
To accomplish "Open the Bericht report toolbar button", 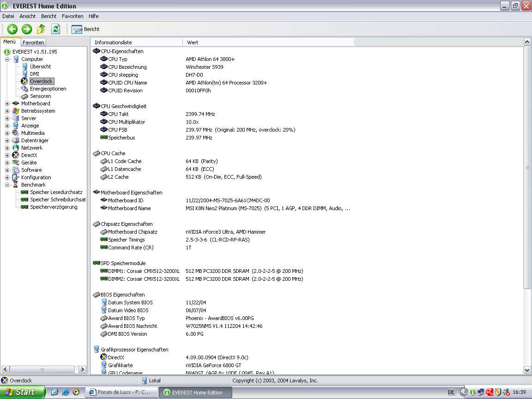I will (85, 29).
